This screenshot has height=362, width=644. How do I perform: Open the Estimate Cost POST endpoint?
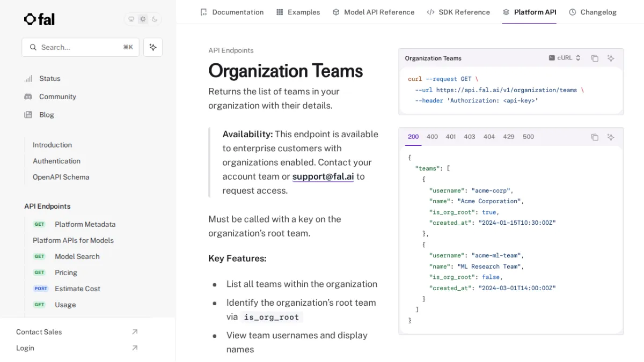click(77, 289)
